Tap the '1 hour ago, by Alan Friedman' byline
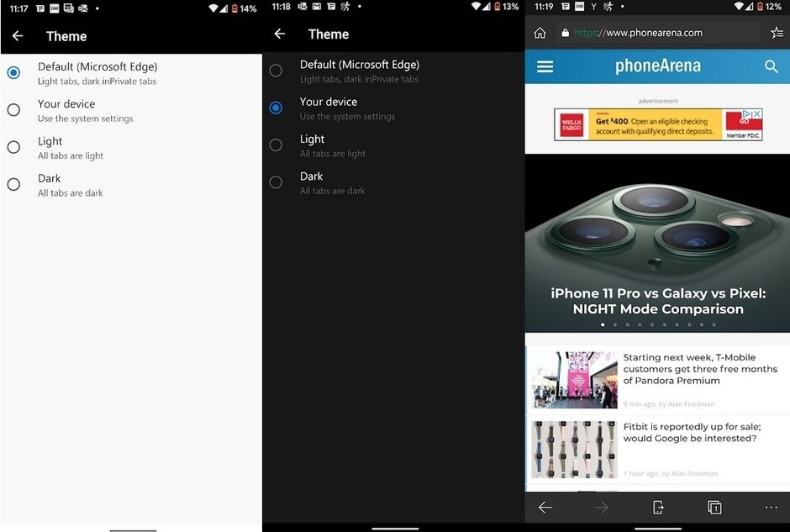 point(671,473)
